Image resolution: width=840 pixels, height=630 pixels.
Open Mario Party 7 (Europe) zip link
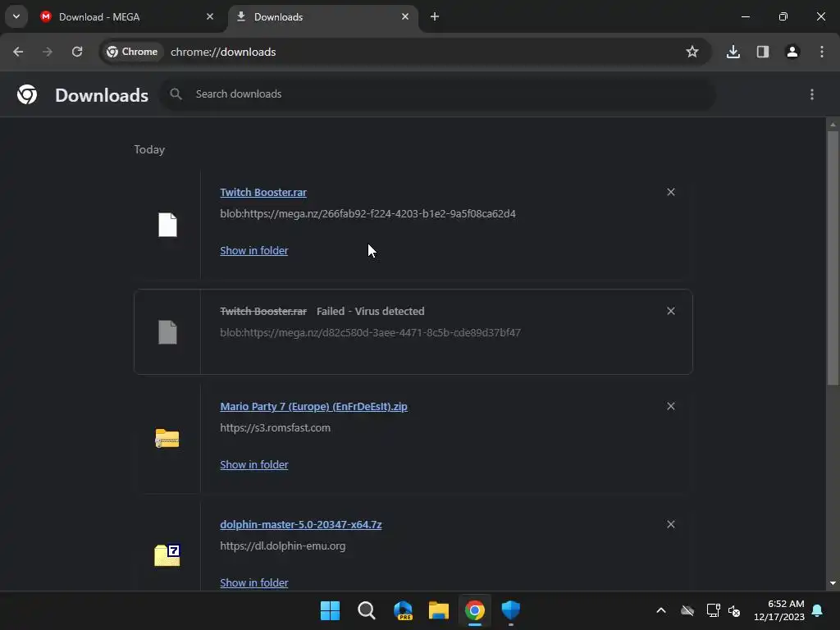(x=313, y=407)
